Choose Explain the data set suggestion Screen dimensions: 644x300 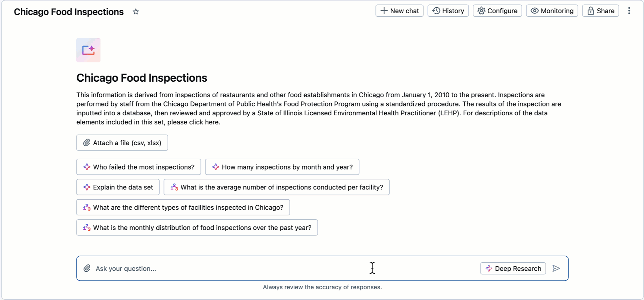point(118,187)
